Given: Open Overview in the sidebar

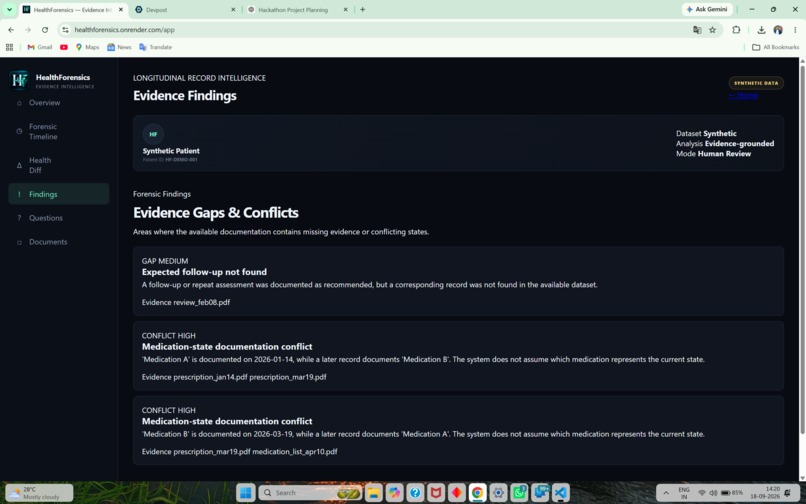Looking at the screenshot, I should (x=59, y=103).
